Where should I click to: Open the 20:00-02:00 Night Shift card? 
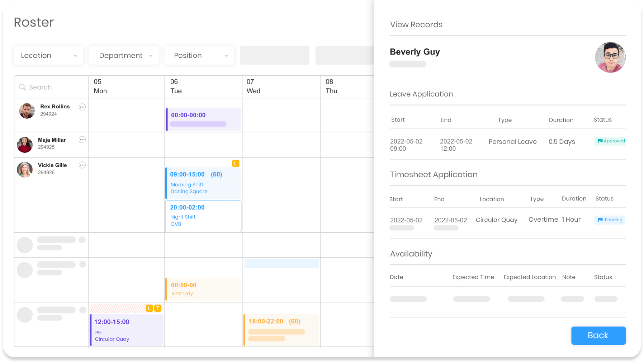click(203, 216)
